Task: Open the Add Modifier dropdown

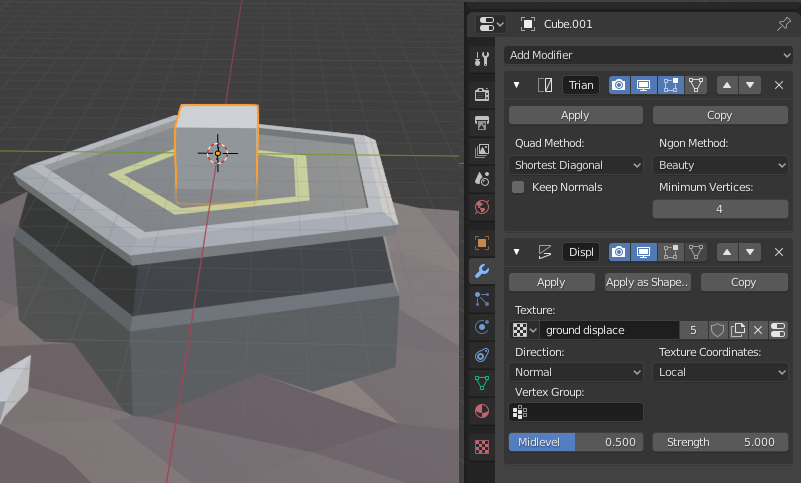Action: (648, 55)
